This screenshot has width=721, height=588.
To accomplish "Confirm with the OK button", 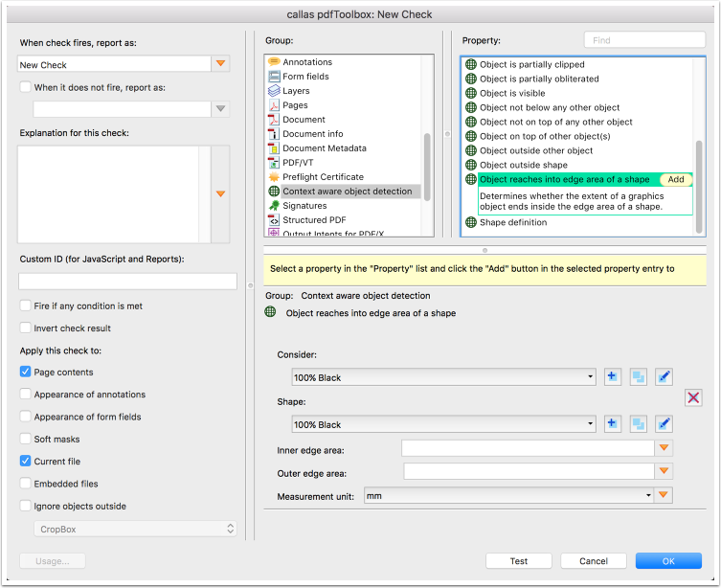I will (668, 561).
